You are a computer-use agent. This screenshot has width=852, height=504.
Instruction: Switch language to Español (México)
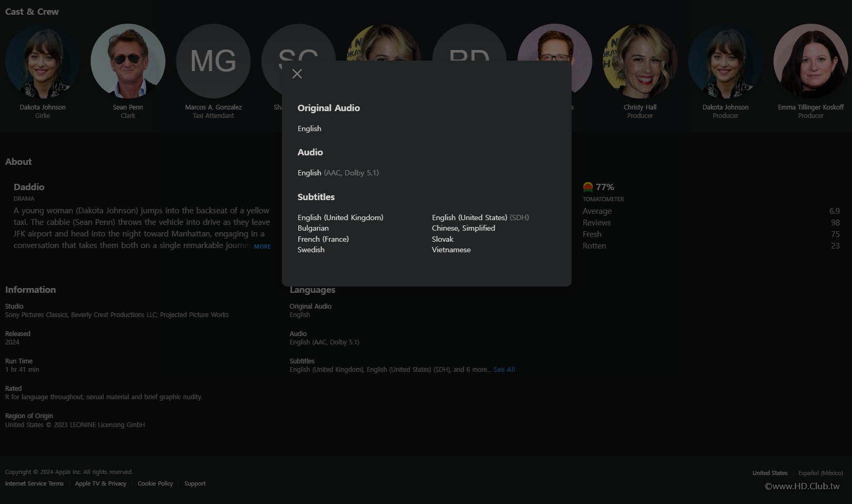point(820,473)
